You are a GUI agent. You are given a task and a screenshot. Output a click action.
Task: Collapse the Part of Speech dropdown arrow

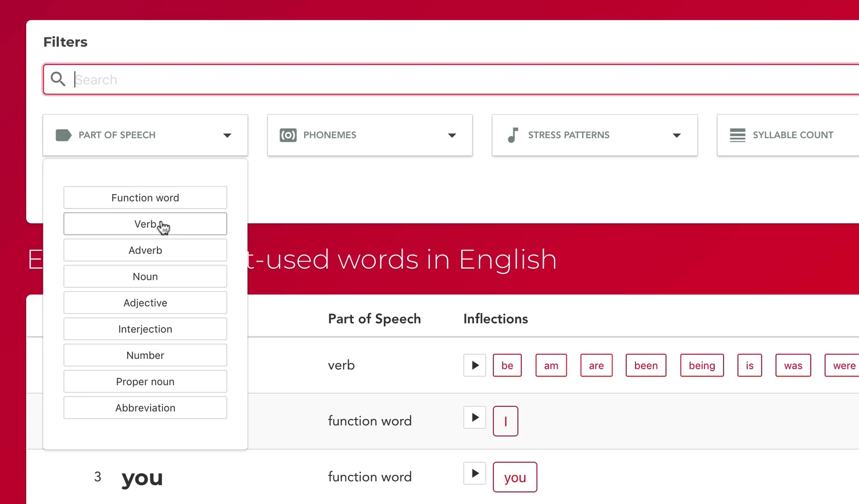(227, 135)
